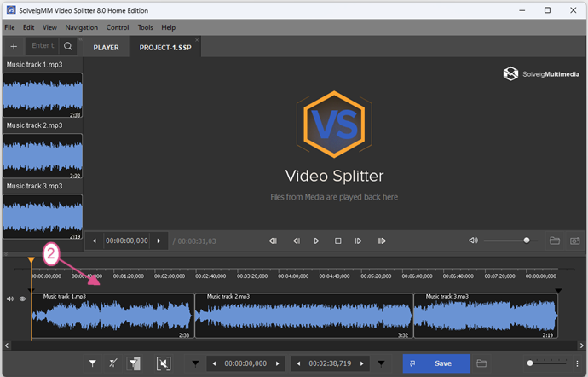Focus the media search input field
The image size is (588, 377).
point(43,46)
